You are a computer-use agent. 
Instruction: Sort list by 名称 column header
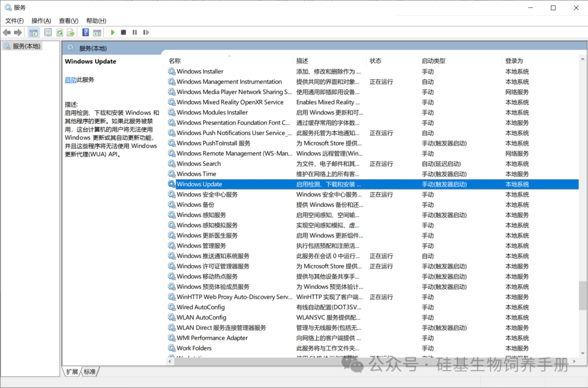coord(175,60)
